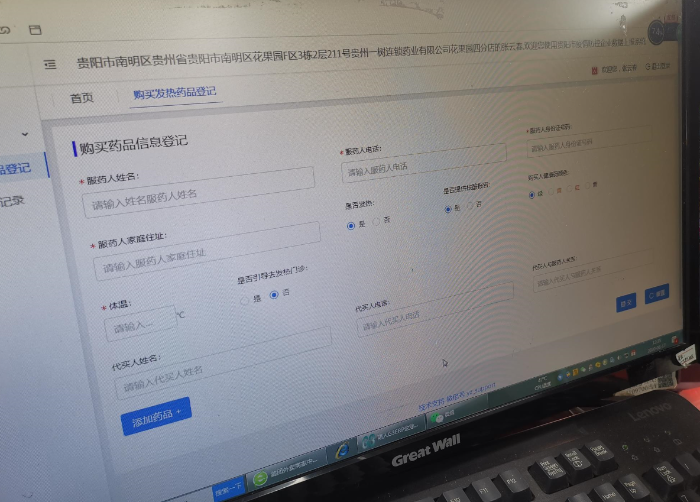Choose 是 for 是否引导去发热门诊
This screenshot has width=700, height=502.
(245, 298)
